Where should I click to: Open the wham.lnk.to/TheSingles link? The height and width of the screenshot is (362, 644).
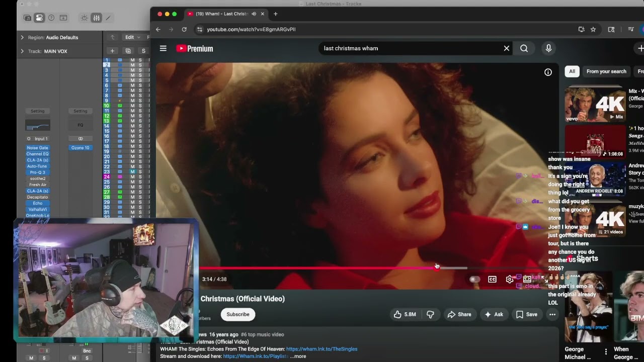[x=322, y=349]
